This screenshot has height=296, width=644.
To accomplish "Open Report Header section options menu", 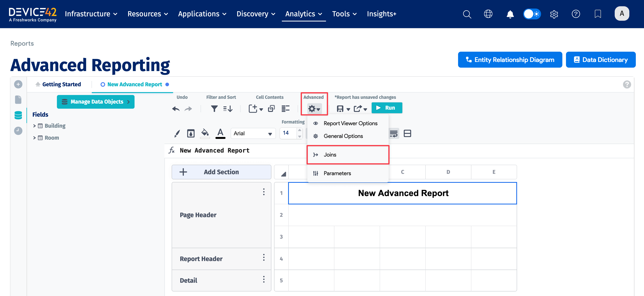I will click(x=264, y=258).
